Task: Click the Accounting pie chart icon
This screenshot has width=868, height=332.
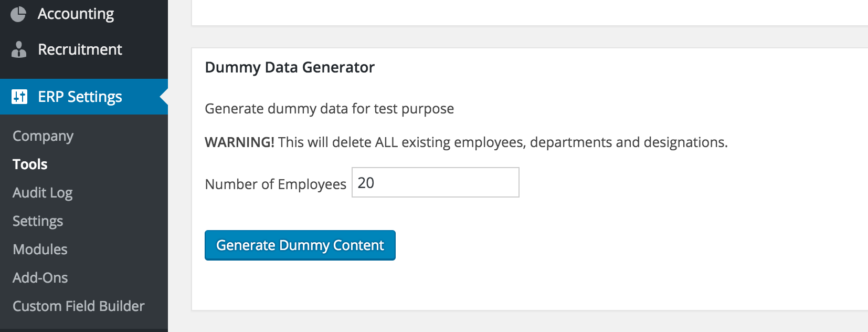Action: [x=18, y=14]
